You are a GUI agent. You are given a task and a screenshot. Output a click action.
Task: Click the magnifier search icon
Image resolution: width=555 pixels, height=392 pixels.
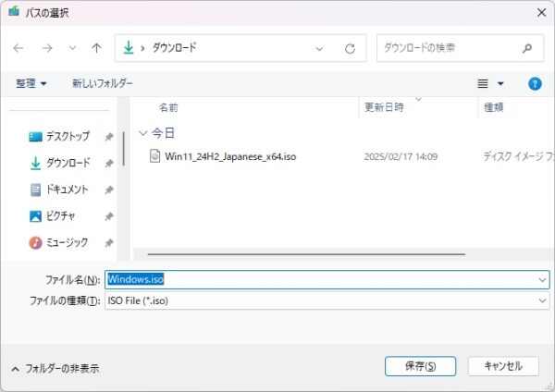point(527,48)
